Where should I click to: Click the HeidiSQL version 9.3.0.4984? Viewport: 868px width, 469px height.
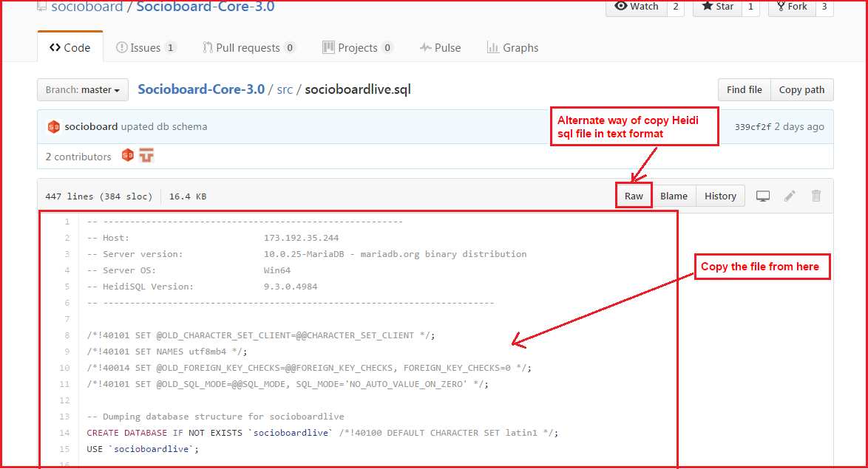(x=291, y=287)
